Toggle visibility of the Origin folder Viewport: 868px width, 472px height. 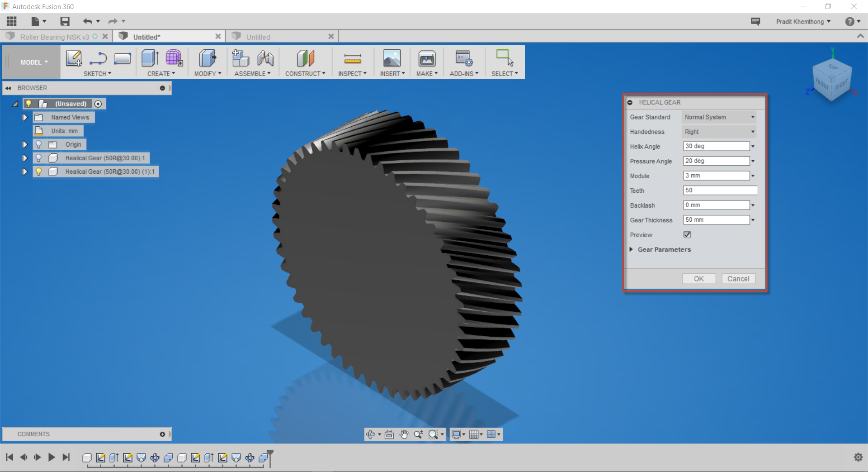point(39,144)
